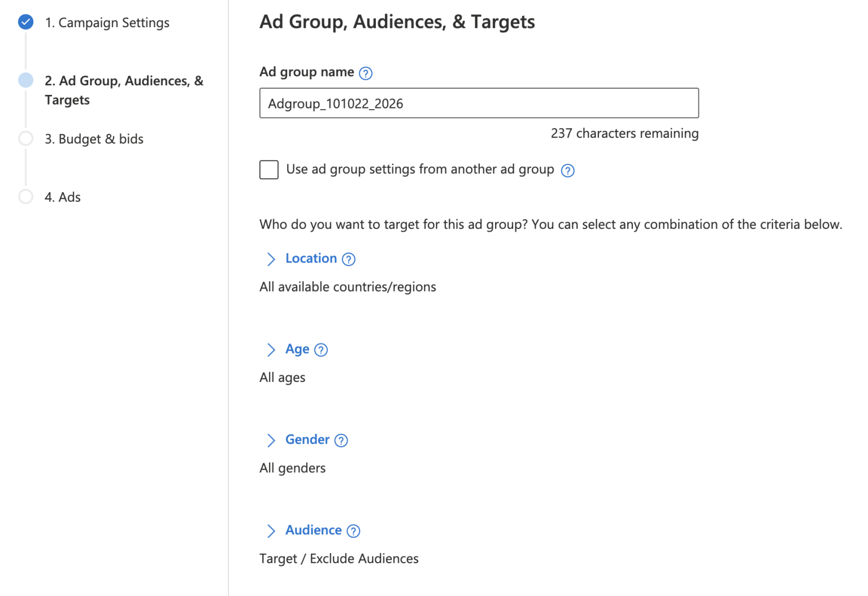868x596 pixels.
Task: Click the 'All genders' text
Action: 292,468
